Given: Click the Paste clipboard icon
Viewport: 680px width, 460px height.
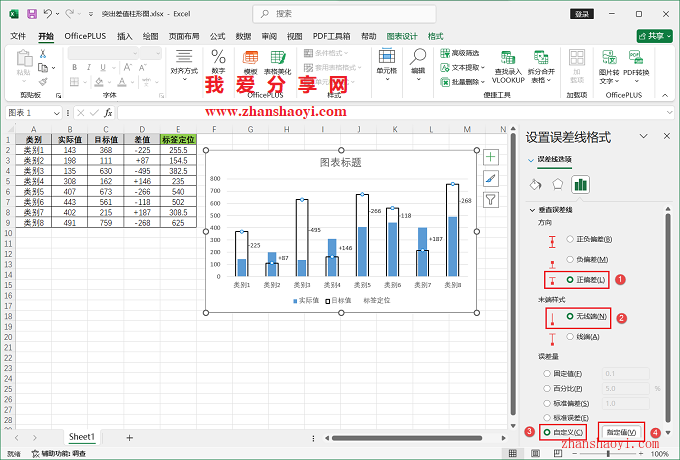Looking at the screenshot, I should (x=24, y=59).
